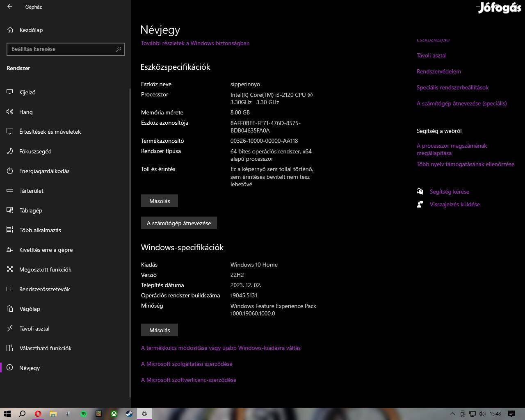This screenshot has height=420, width=525.
Task: Switch to the Opera browser in the taskbar
Action: (x=38, y=414)
